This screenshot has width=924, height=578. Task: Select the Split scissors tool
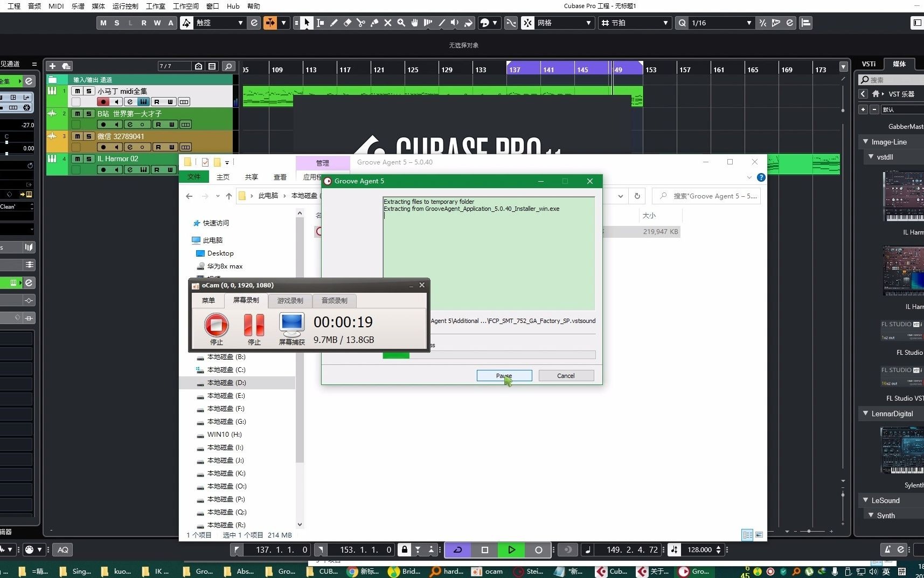361,23
